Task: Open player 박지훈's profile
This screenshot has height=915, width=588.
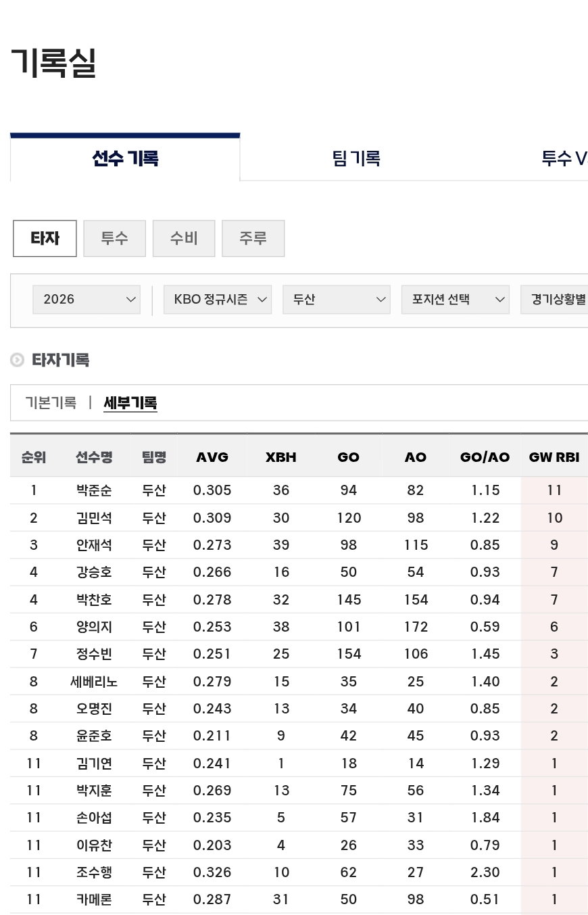Action: 94,791
